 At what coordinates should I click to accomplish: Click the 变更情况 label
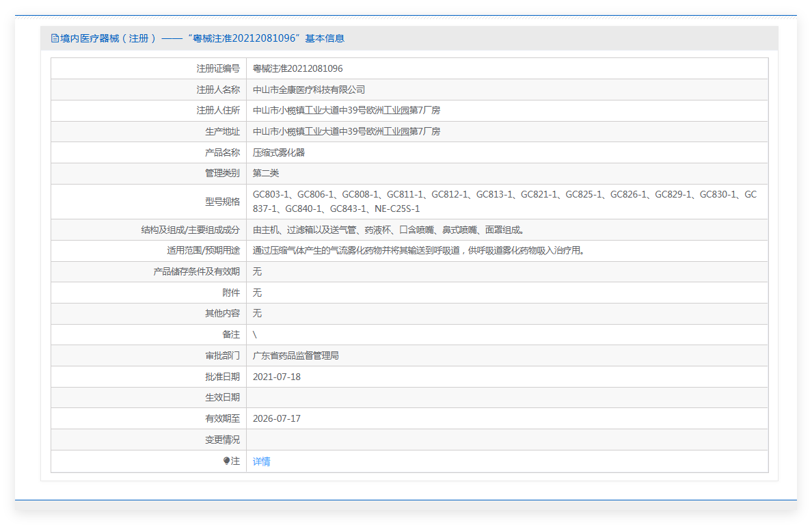222,440
